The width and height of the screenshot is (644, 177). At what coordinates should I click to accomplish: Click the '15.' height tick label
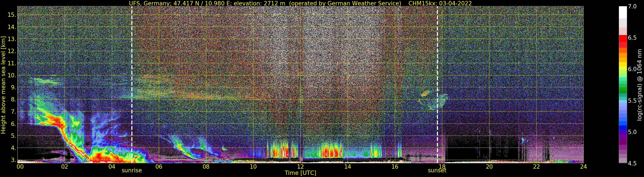(x=12, y=15)
